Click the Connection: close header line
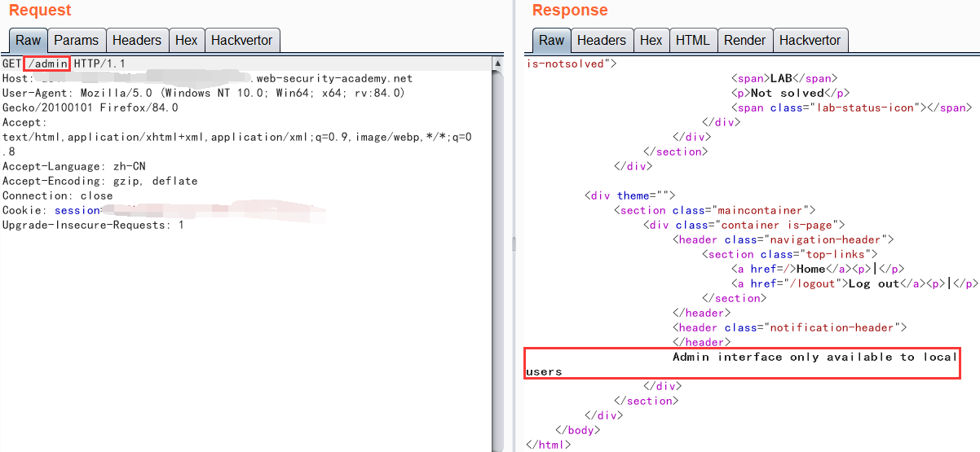The width and height of the screenshot is (980, 452). pos(57,195)
